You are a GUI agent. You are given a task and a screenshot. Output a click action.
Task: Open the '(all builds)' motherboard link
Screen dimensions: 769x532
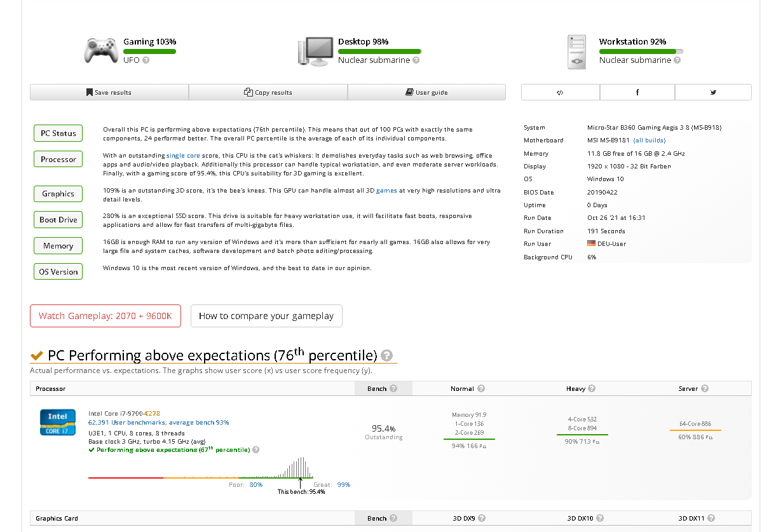point(650,140)
